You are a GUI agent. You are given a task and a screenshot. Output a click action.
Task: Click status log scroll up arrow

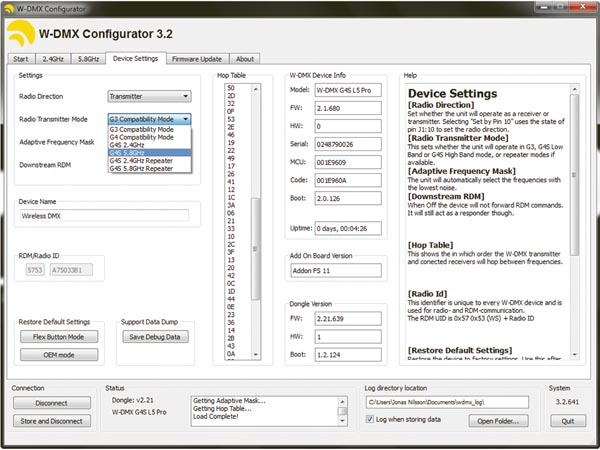(342, 401)
